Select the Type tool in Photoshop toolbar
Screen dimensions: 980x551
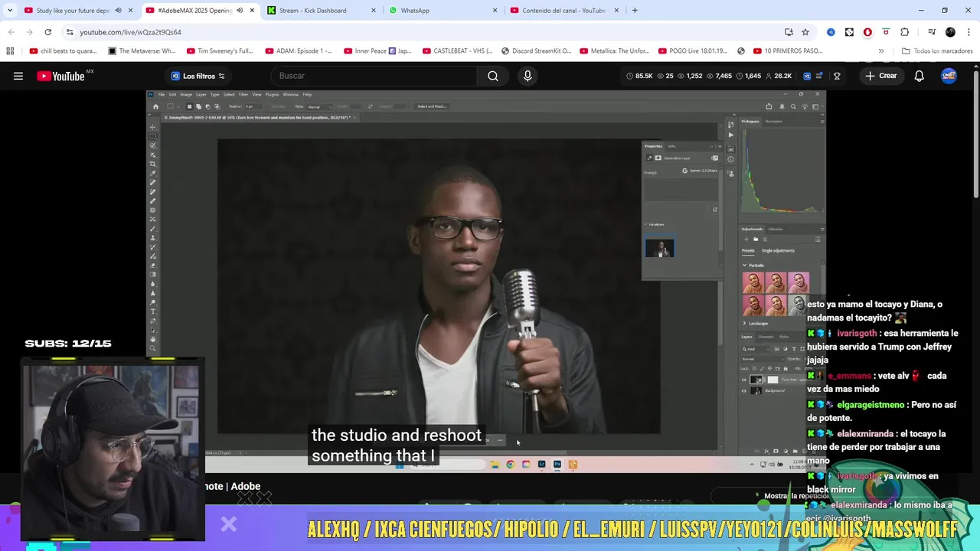click(x=152, y=311)
